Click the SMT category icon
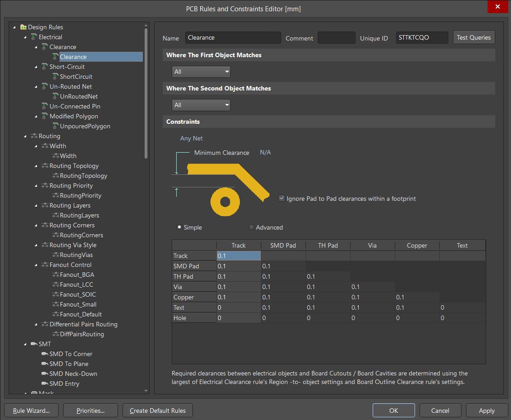 coord(34,344)
